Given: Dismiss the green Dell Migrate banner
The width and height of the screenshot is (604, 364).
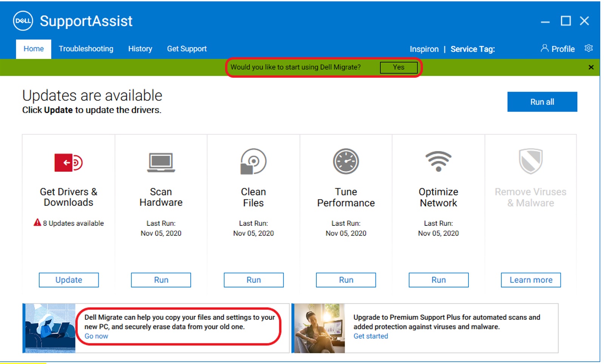Looking at the screenshot, I should 591,67.
